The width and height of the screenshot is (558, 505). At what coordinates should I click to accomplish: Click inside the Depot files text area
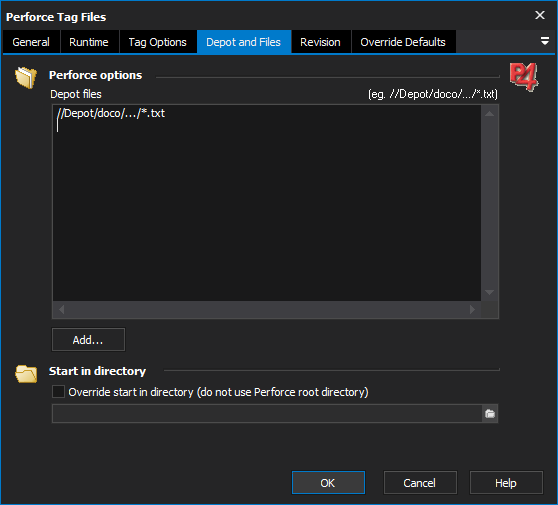click(x=267, y=203)
